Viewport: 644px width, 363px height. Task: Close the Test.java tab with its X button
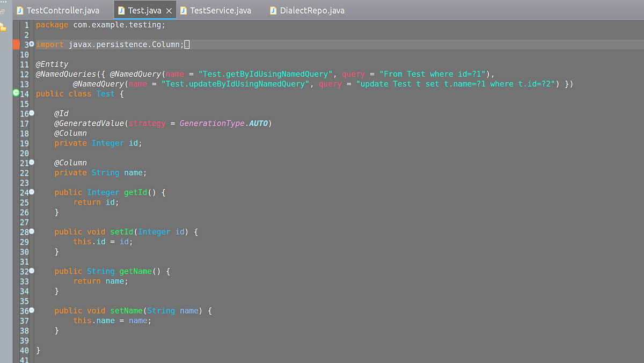(169, 10)
